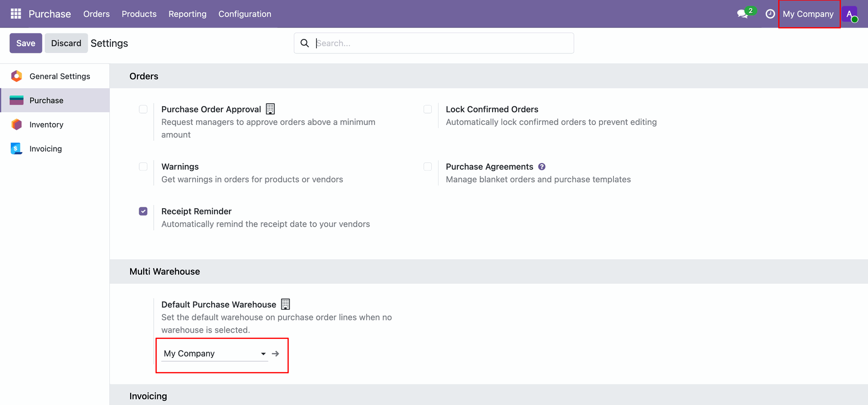The image size is (868, 405).
Task: Open the user avatar menu
Action: [x=849, y=14]
